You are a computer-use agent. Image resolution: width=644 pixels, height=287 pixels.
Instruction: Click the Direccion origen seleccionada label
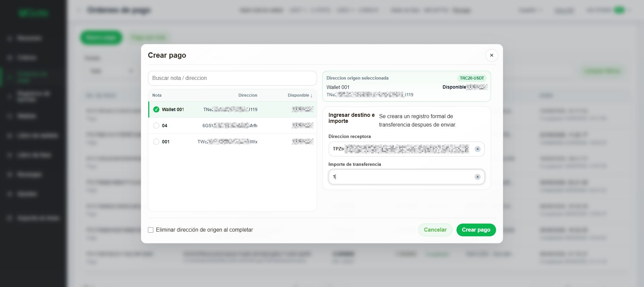(357, 78)
